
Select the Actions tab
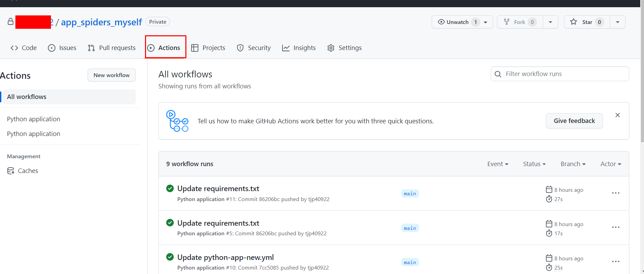coord(164,48)
